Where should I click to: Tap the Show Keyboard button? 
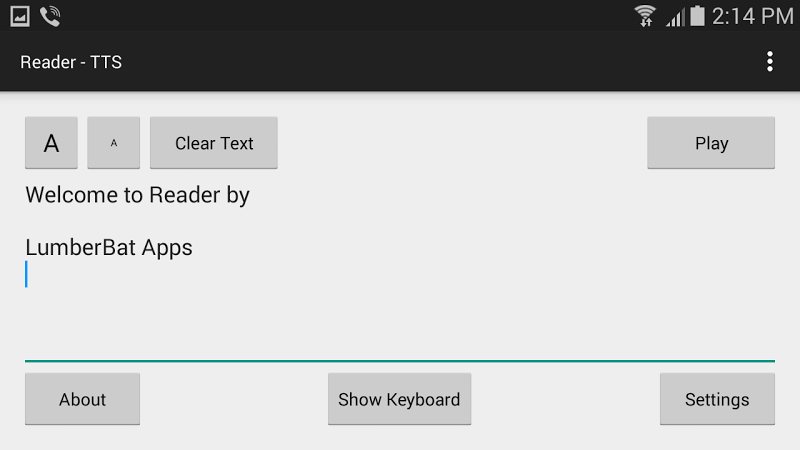coord(399,399)
